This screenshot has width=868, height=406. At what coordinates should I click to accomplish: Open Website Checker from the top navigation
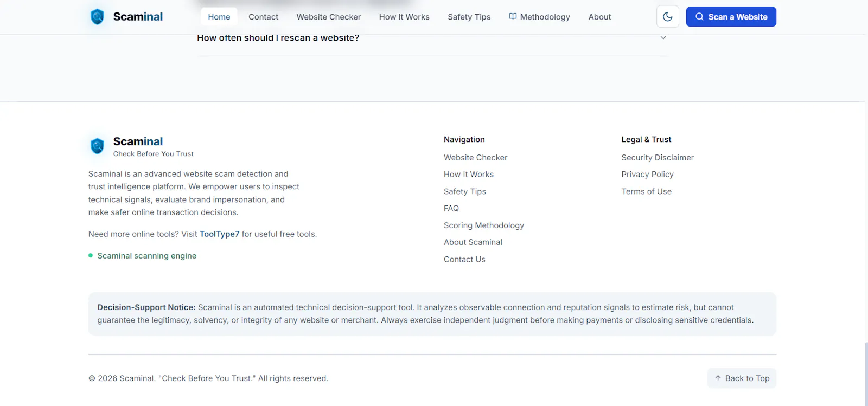tap(329, 17)
